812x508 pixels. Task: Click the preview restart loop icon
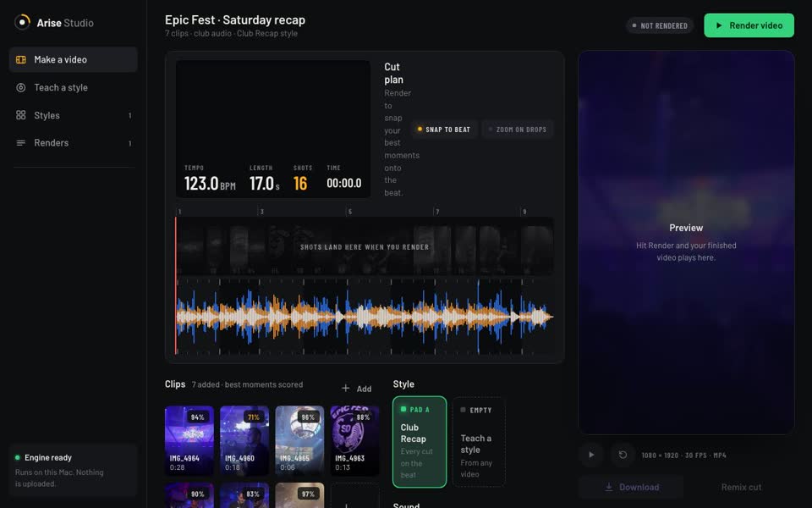click(x=623, y=455)
